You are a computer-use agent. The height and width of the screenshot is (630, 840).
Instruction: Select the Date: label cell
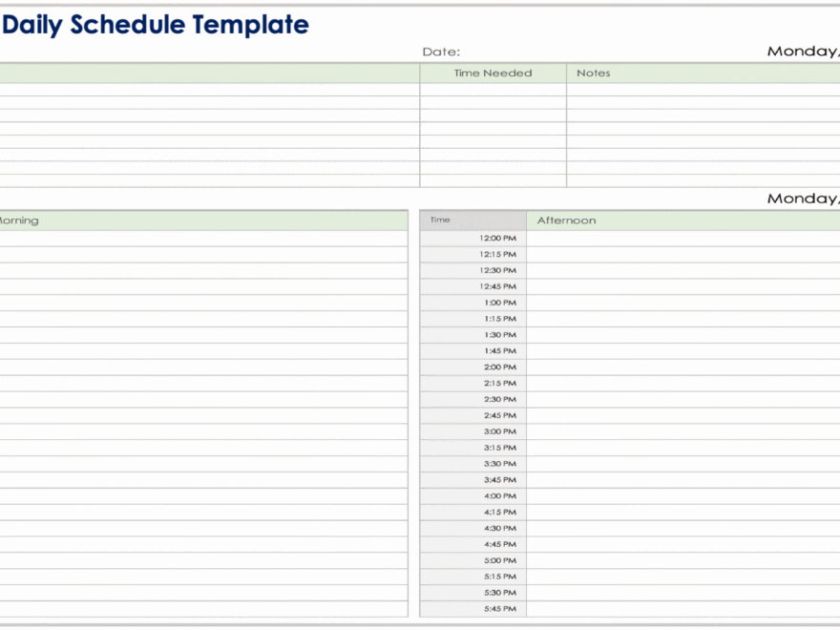(x=441, y=52)
